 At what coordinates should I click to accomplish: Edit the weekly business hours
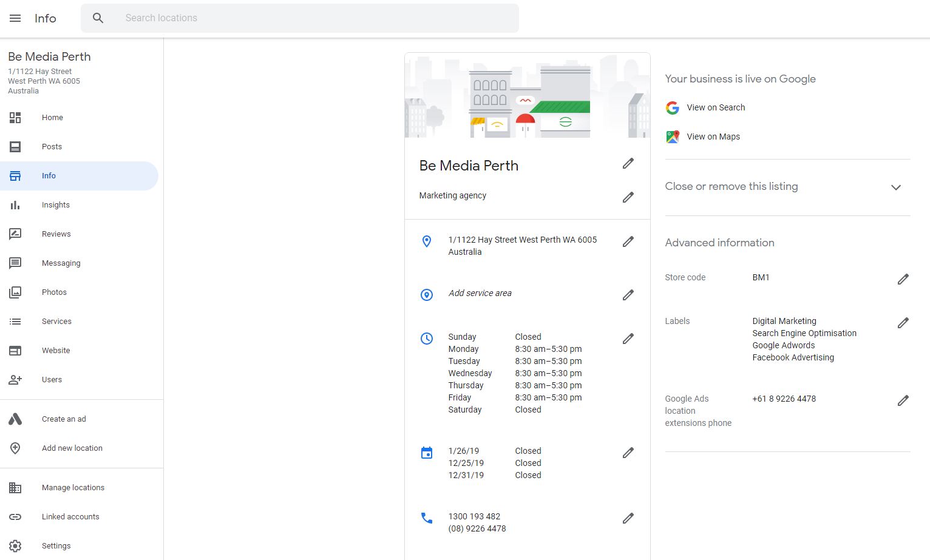pos(628,339)
